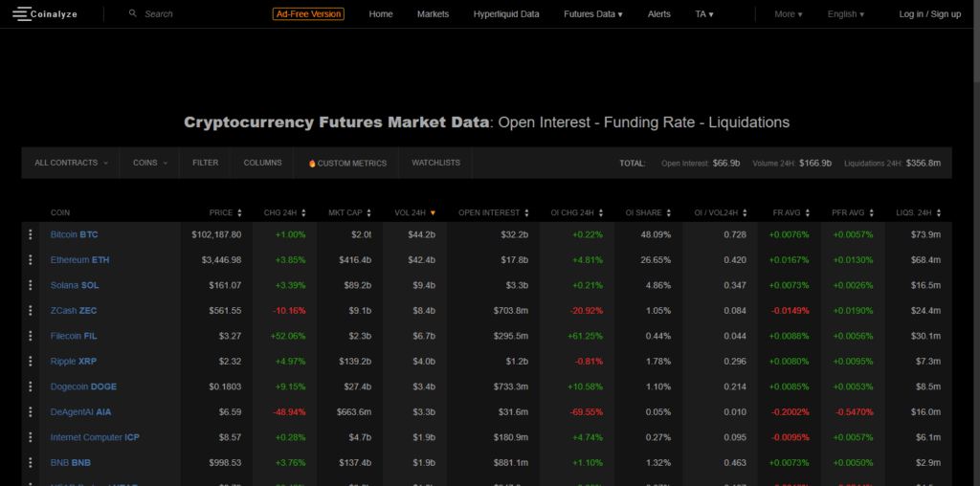Image resolution: width=980 pixels, height=486 pixels.
Task: Open the three-dot menu for Ethereum ETH
Action: (x=30, y=260)
